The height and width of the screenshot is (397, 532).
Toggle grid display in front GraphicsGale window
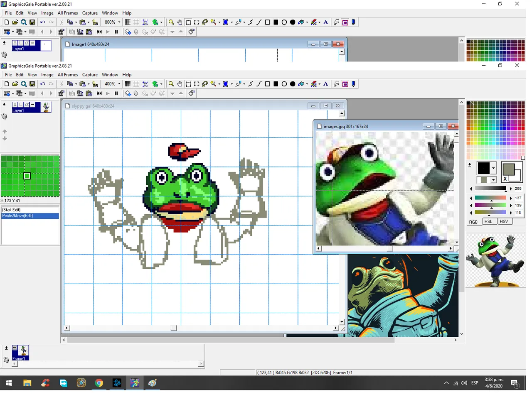pos(128,84)
